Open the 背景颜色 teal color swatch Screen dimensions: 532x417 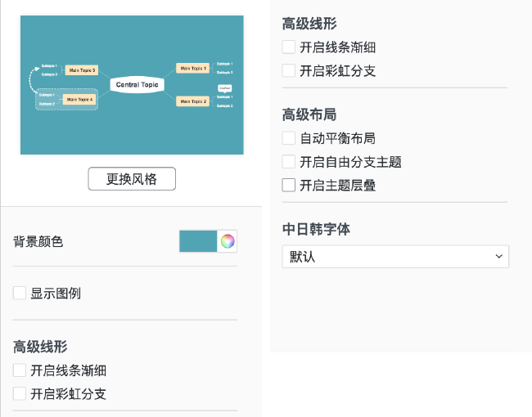[198, 241]
